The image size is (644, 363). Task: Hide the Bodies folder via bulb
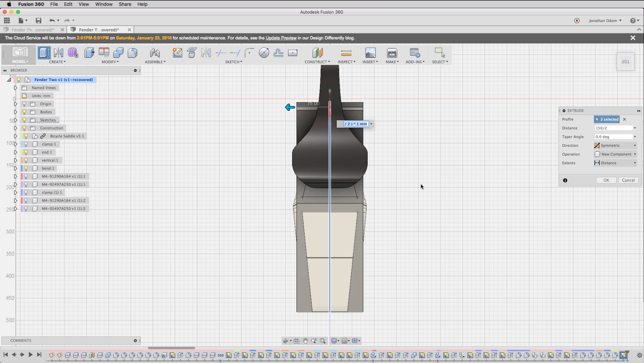click(24, 112)
